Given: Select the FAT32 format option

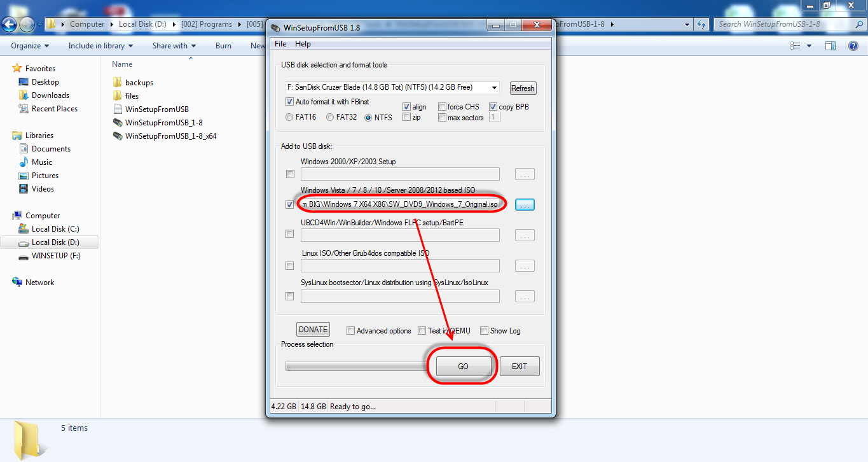Looking at the screenshot, I should [x=330, y=116].
